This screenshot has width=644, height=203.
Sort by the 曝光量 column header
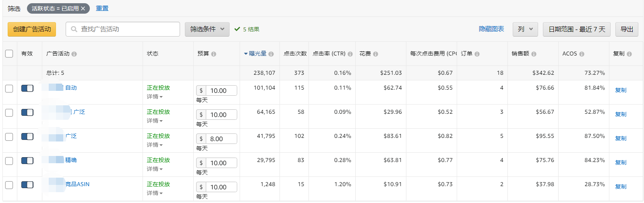coord(257,53)
